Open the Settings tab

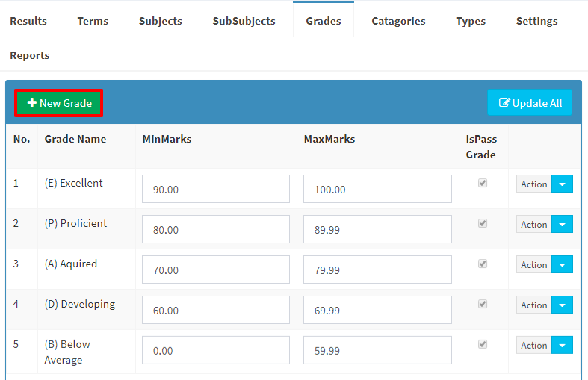click(x=536, y=21)
